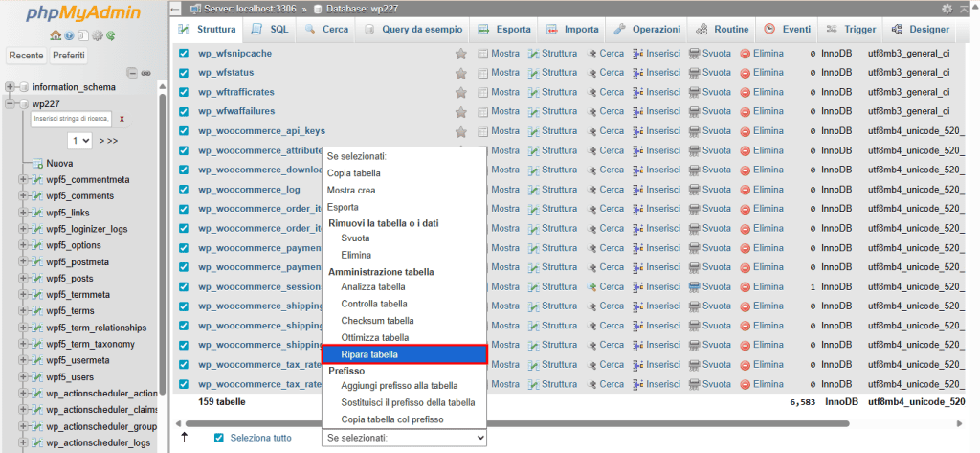Click the Recente button
The image size is (980, 453).
coord(26,56)
